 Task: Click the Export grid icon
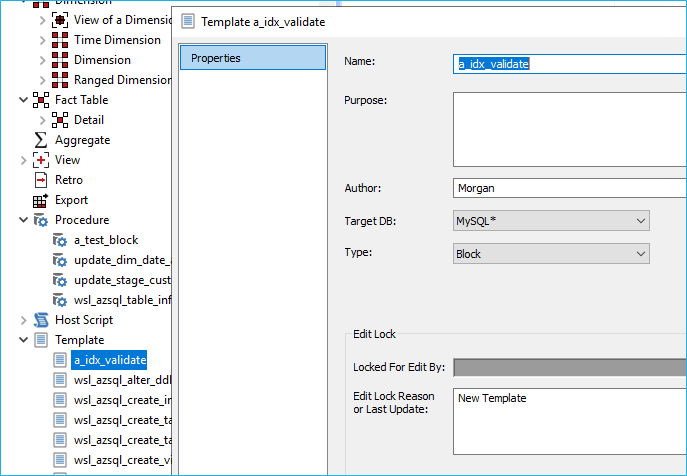(x=41, y=200)
